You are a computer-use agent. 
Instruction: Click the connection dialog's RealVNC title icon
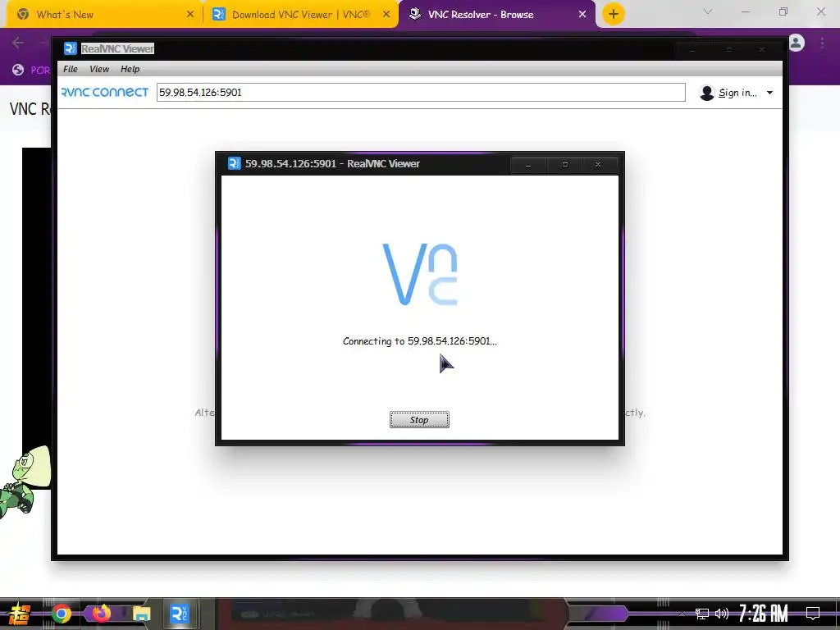[x=234, y=163]
